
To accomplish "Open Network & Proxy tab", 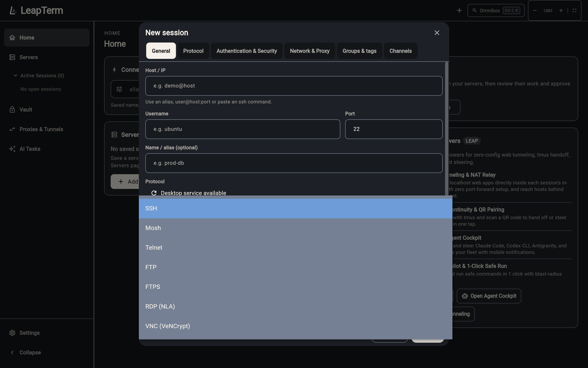I will (310, 51).
